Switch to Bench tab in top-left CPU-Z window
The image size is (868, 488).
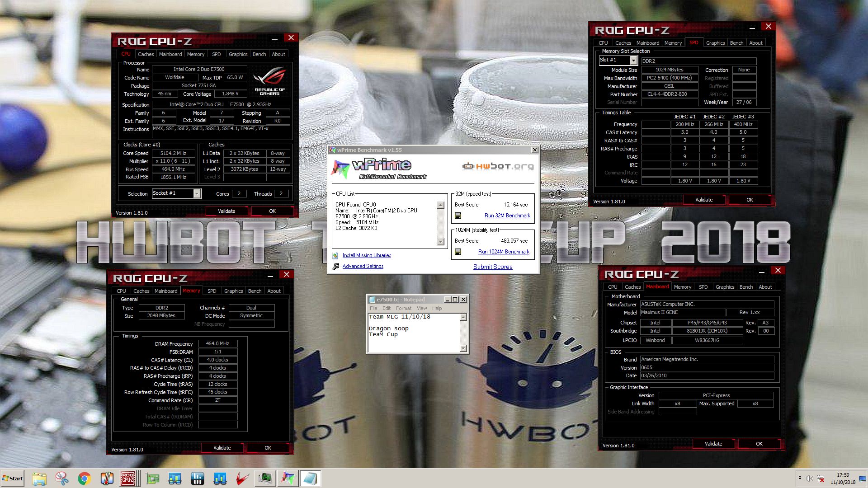point(259,54)
